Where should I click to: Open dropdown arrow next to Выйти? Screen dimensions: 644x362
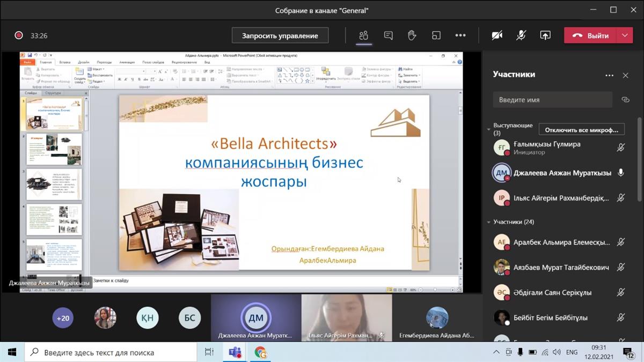click(624, 36)
